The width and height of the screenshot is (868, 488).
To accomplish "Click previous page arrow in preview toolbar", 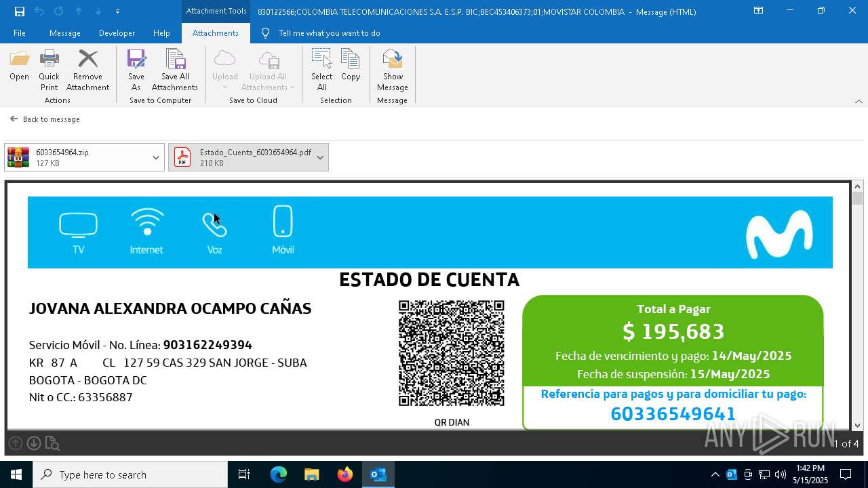I will [16, 443].
